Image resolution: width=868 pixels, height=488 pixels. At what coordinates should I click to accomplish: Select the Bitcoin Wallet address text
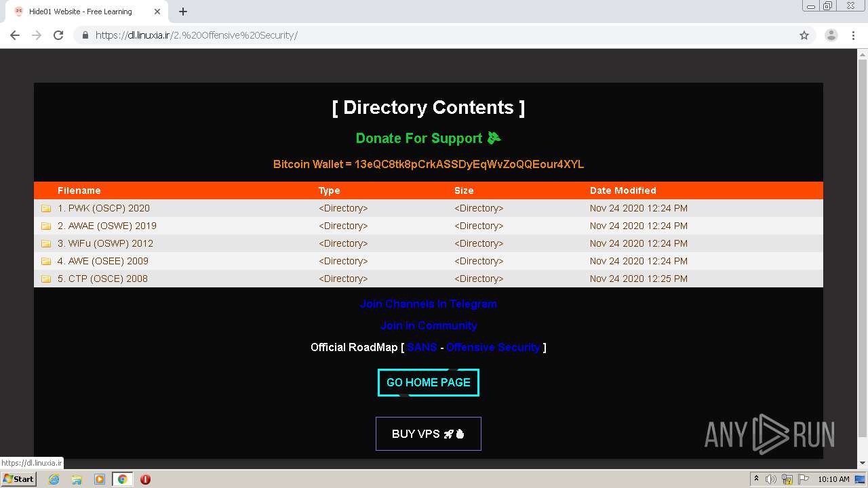coord(469,164)
